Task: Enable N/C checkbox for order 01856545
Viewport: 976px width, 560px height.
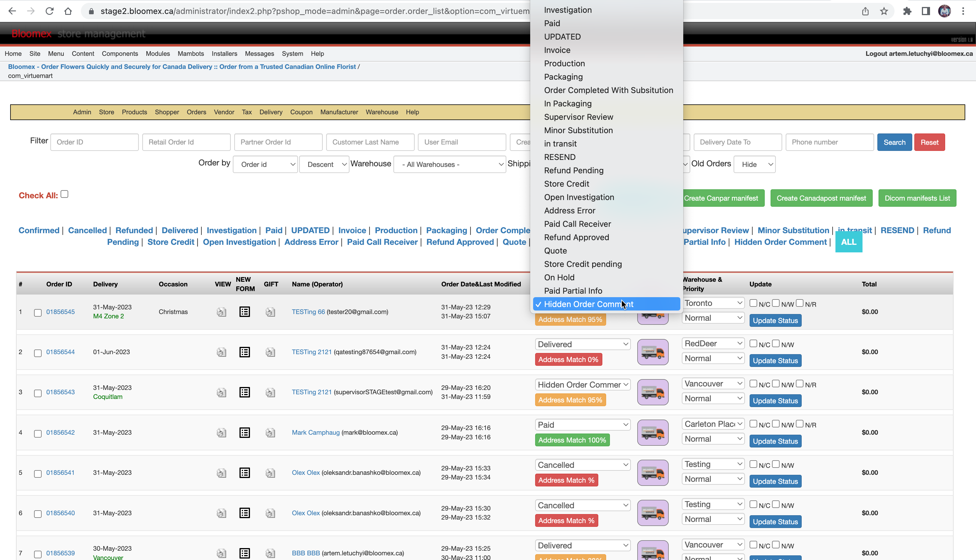Action: (x=754, y=303)
